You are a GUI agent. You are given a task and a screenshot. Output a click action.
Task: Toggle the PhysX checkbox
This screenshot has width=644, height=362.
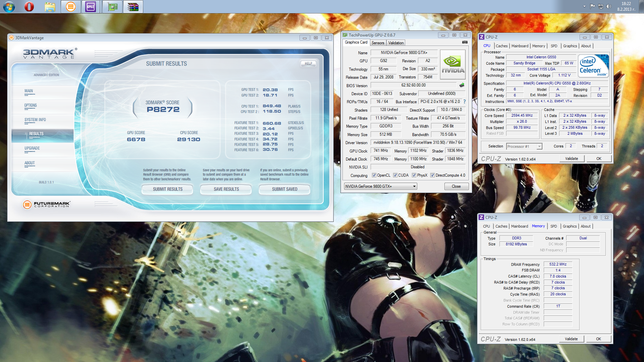(x=414, y=175)
